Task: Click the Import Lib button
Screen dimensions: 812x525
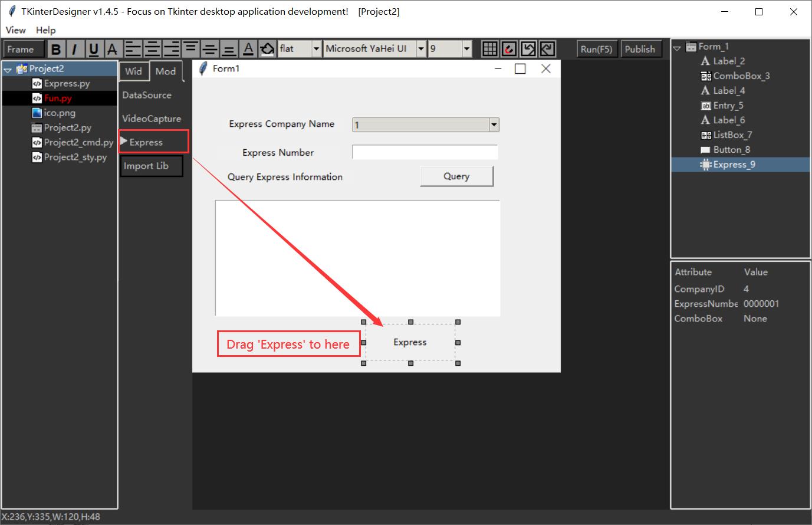Action: (x=150, y=166)
